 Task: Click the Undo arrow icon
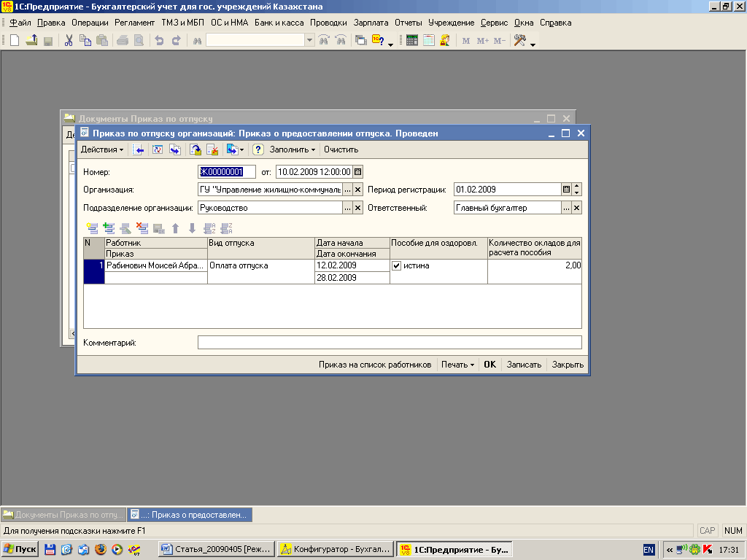point(159,41)
